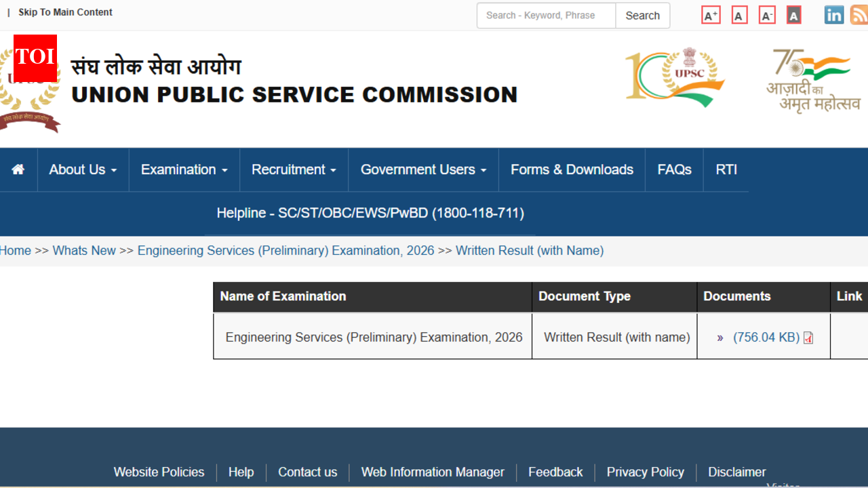Open the RTI menu item

tap(726, 169)
